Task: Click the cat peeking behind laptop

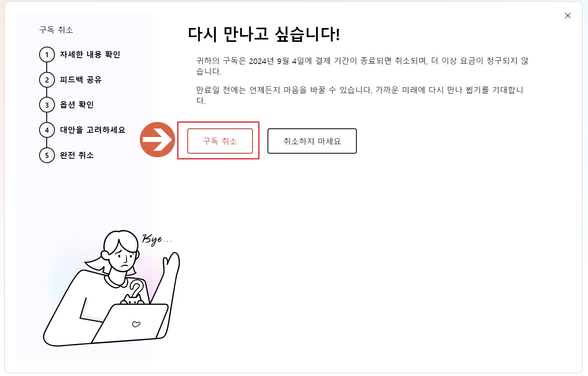Action: click(x=133, y=299)
